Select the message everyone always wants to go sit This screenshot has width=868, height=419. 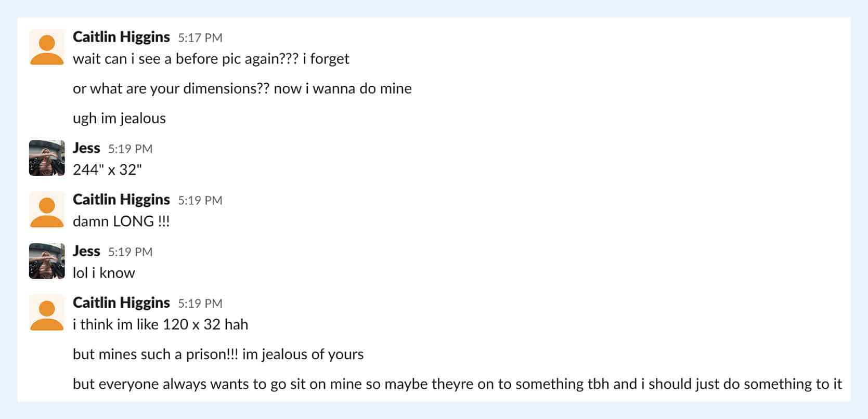pyautogui.click(x=457, y=384)
